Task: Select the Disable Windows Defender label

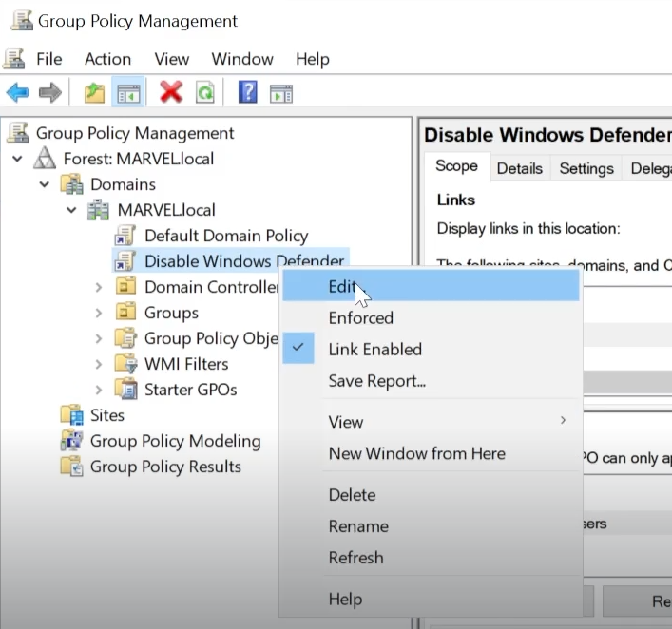Action: point(244,261)
